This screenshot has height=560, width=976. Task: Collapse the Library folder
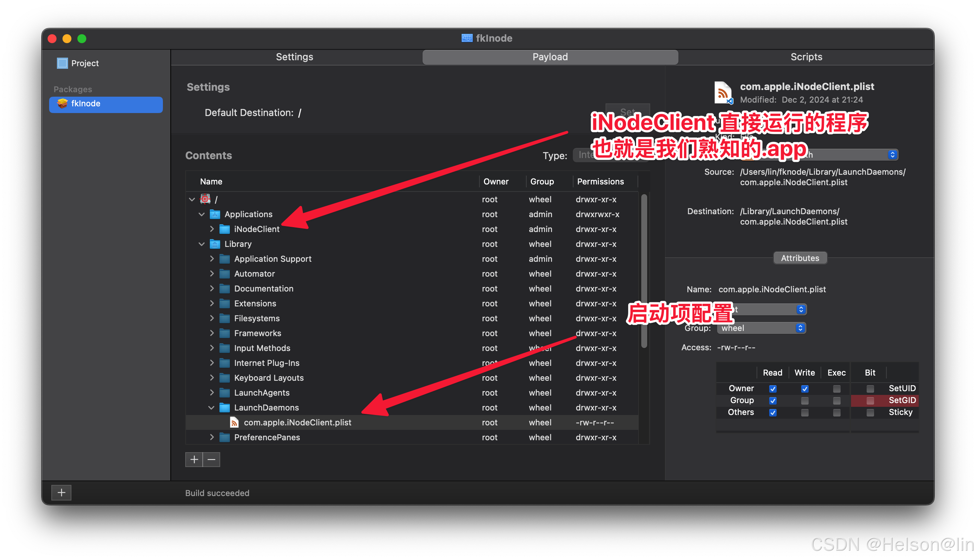[202, 244]
